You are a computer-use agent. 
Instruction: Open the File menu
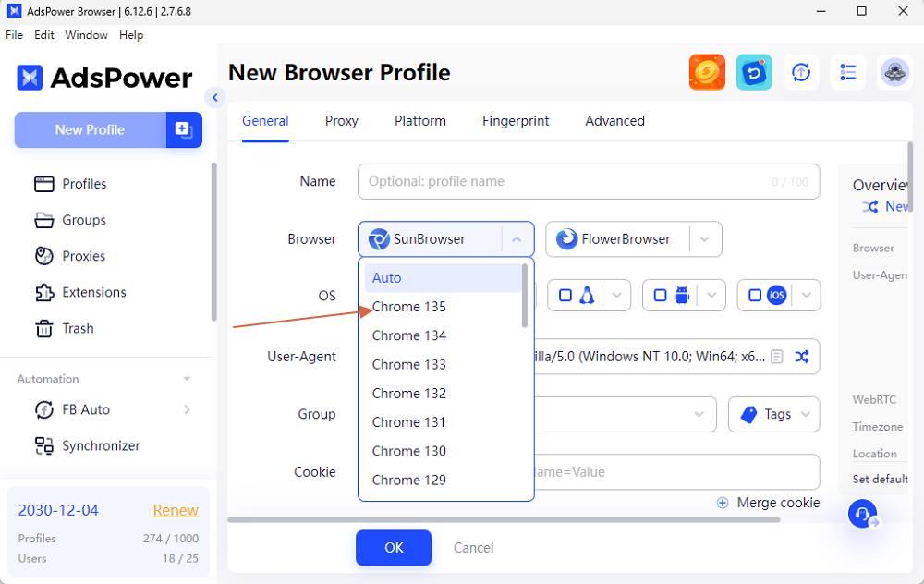pos(14,35)
